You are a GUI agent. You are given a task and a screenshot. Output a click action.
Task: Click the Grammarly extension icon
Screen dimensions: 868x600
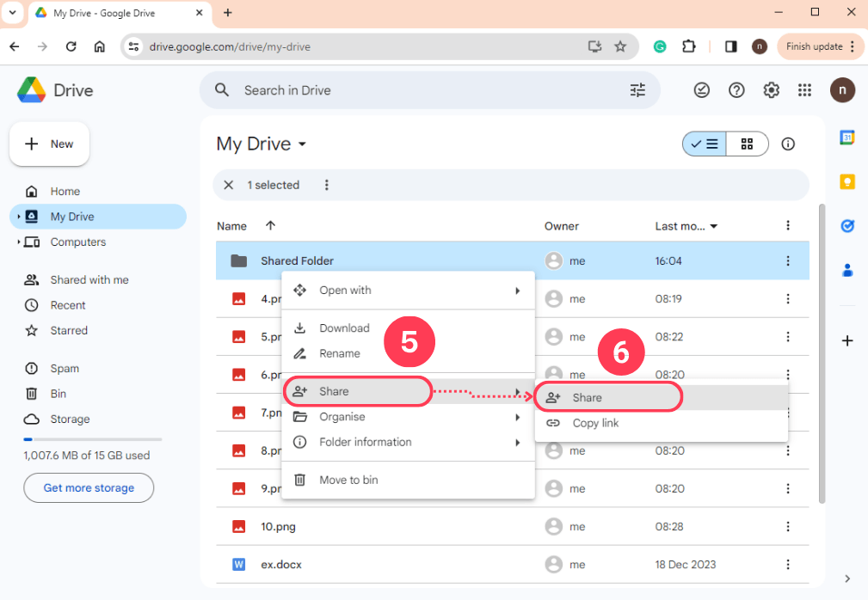pos(659,46)
